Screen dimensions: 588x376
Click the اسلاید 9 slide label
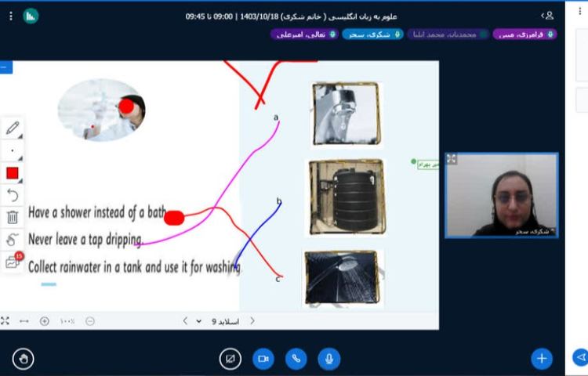click(x=225, y=321)
